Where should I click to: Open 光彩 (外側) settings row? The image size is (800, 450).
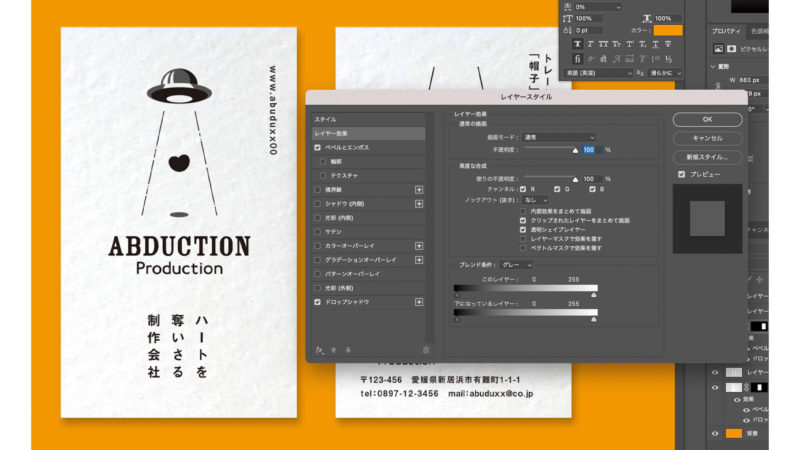point(368,288)
